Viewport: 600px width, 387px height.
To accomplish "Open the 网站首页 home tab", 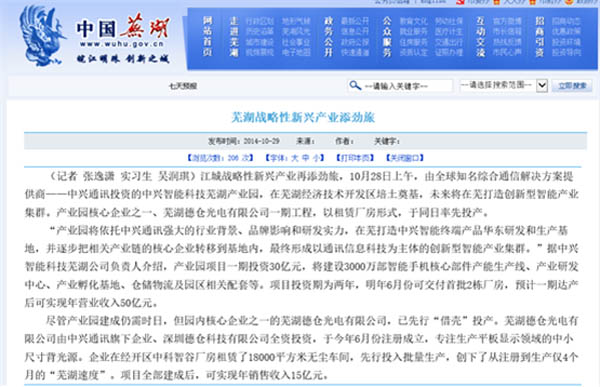I will tap(207, 36).
